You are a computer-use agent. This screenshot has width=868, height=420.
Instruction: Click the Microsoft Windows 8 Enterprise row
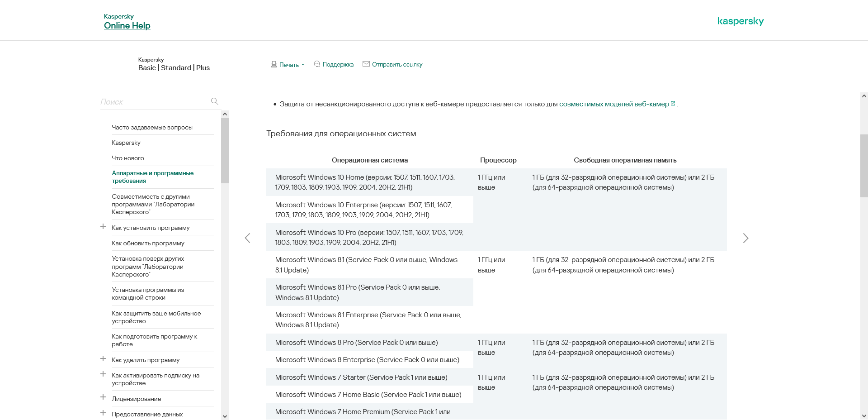click(x=370, y=360)
